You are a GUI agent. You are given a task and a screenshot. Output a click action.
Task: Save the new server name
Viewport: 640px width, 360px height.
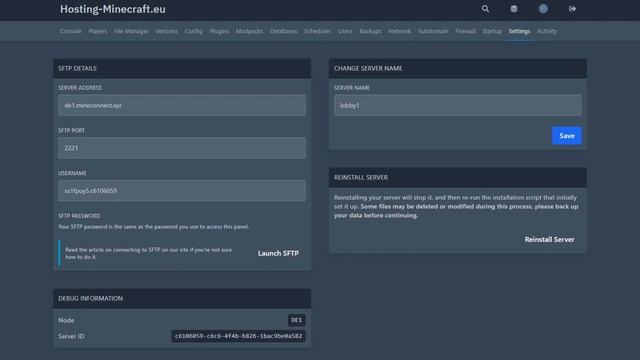pyautogui.click(x=567, y=136)
